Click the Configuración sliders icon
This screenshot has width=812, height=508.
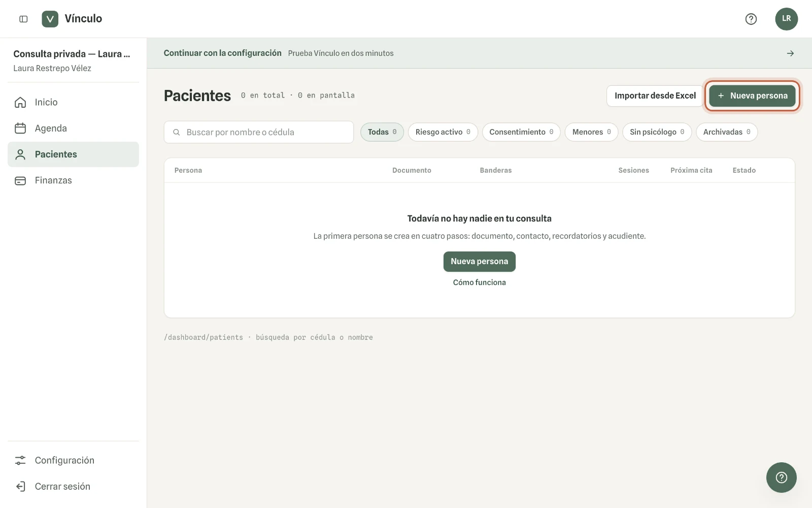20,460
